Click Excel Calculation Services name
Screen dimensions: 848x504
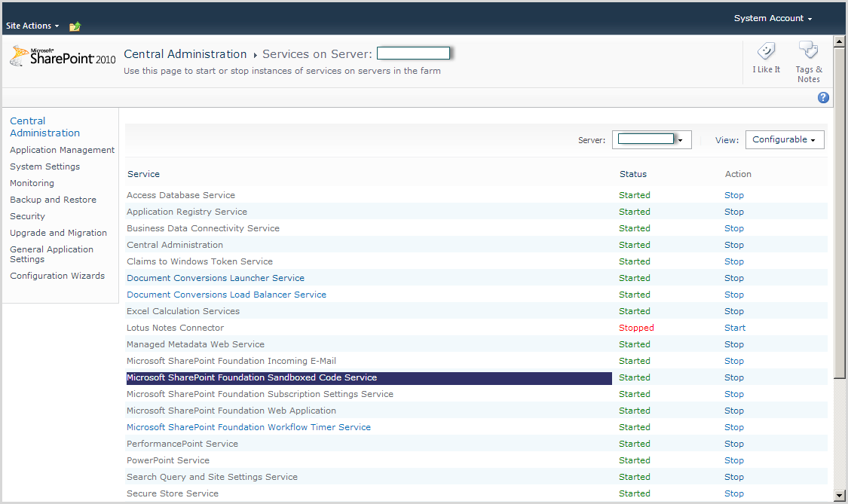(x=183, y=311)
